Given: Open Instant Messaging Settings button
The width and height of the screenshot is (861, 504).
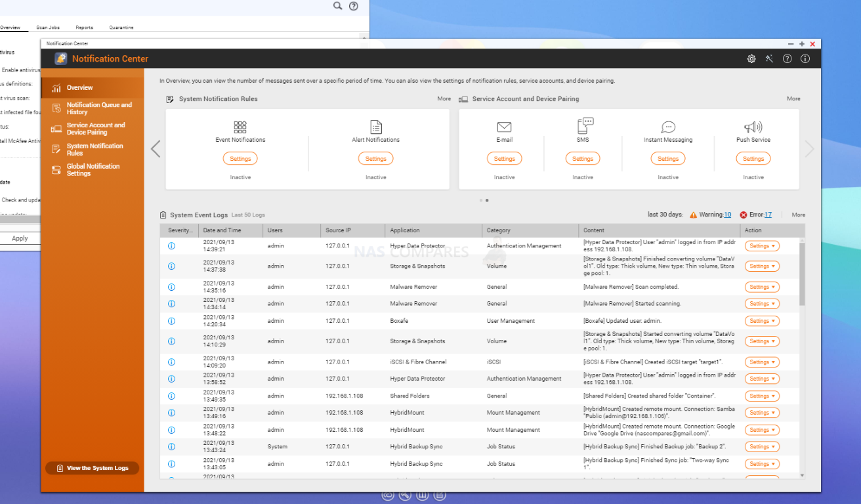Looking at the screenshot, I should 668,159.
